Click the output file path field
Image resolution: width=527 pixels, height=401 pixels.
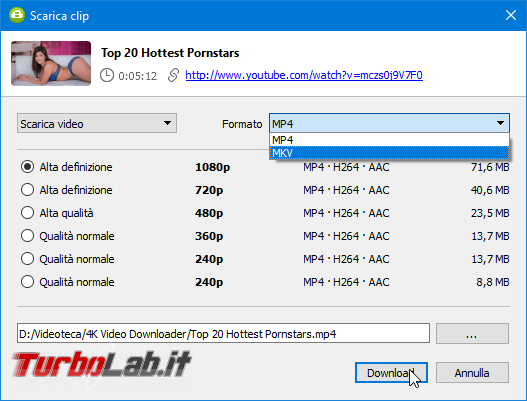223,333
